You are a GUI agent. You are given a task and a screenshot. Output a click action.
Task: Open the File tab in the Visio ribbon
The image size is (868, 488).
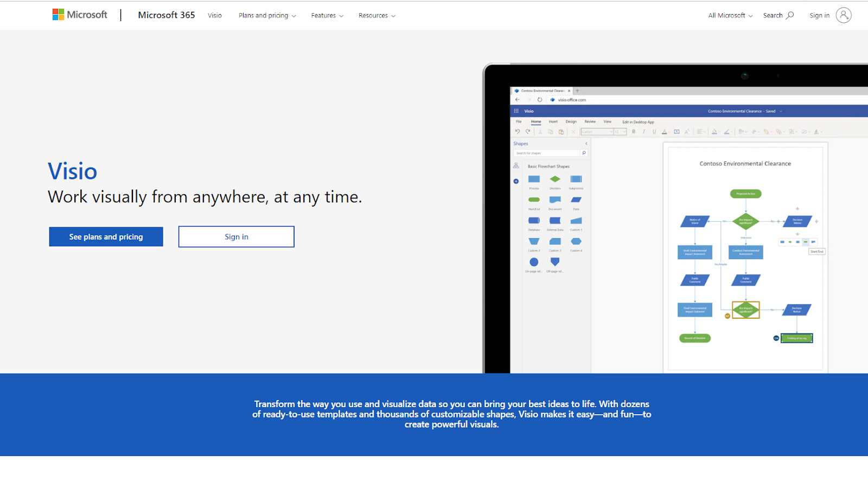[x=519, y=121]
